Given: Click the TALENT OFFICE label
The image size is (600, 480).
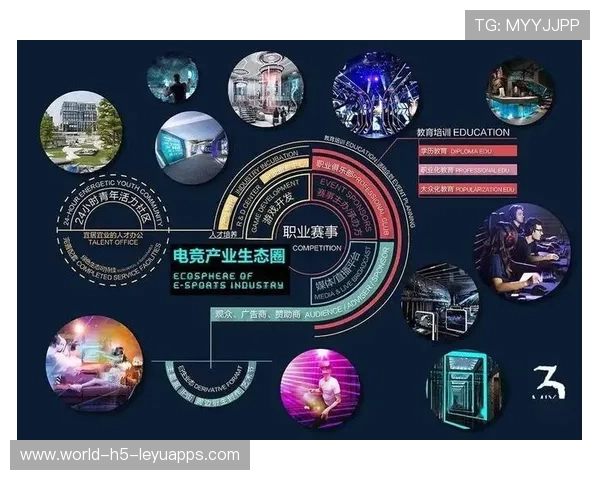Looking at the screenshot, I should click(x=113, y=242).
